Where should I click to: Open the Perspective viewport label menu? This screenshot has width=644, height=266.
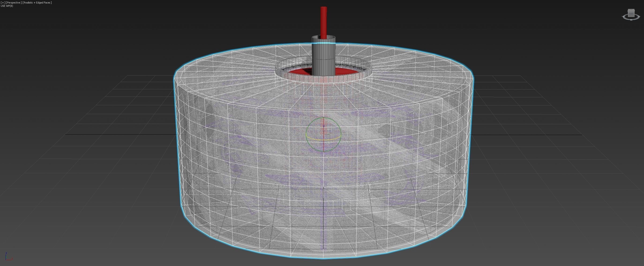tap(14, 3)
